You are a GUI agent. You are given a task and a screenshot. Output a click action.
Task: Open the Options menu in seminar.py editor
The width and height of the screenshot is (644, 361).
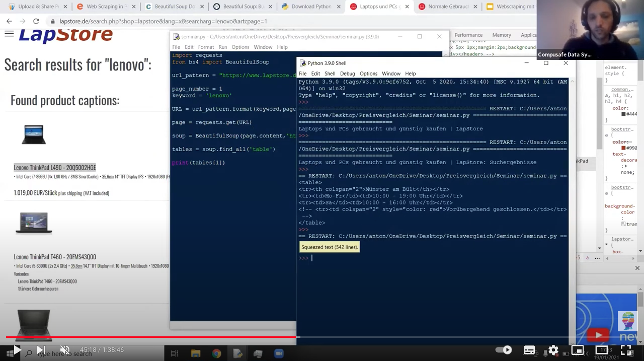point(240,47)
